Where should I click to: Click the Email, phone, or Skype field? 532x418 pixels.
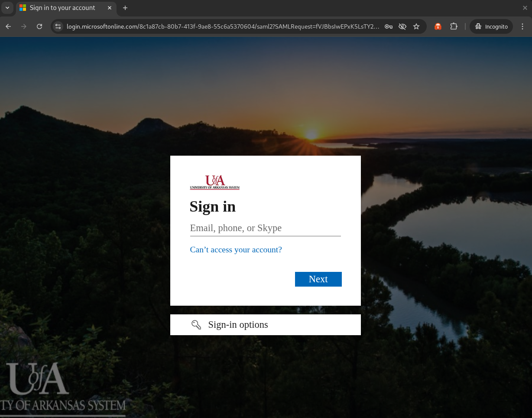pyautogui.click(x=265, y=228)
